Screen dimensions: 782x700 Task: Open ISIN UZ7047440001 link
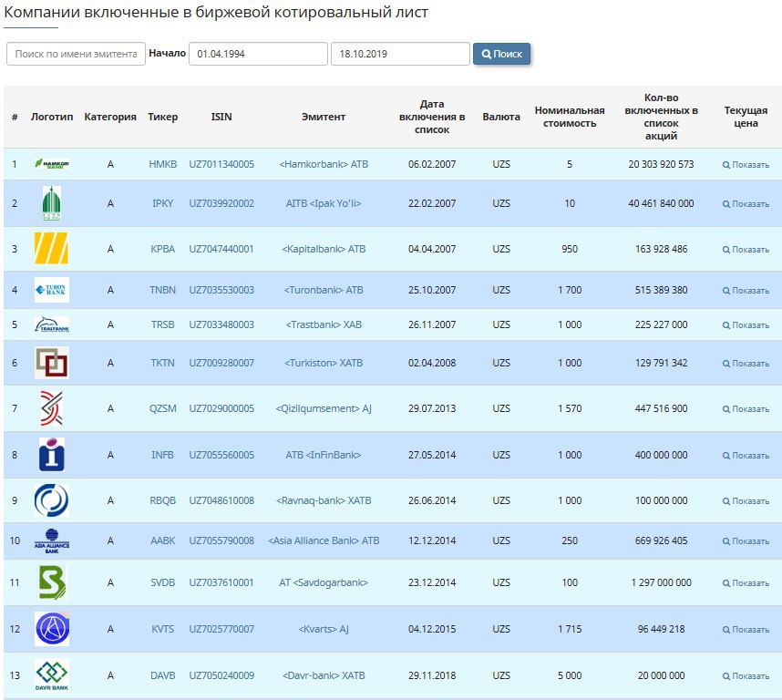pyautogui.click(x=221, y=249)
